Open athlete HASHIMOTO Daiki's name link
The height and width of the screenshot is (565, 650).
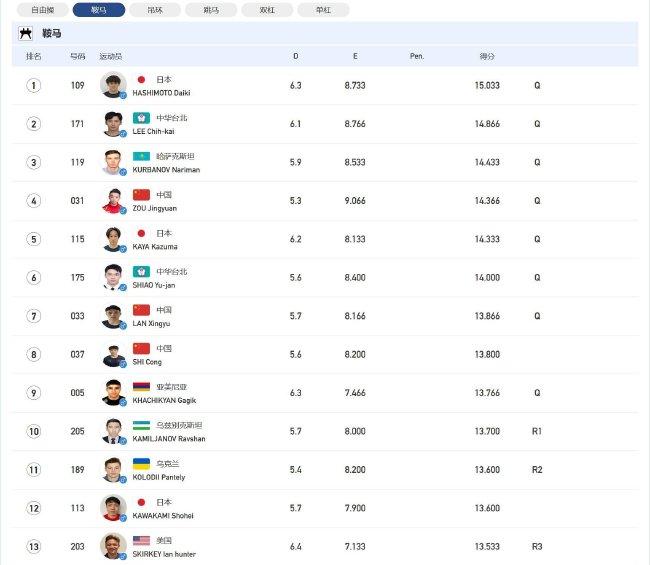coord(161,93)
